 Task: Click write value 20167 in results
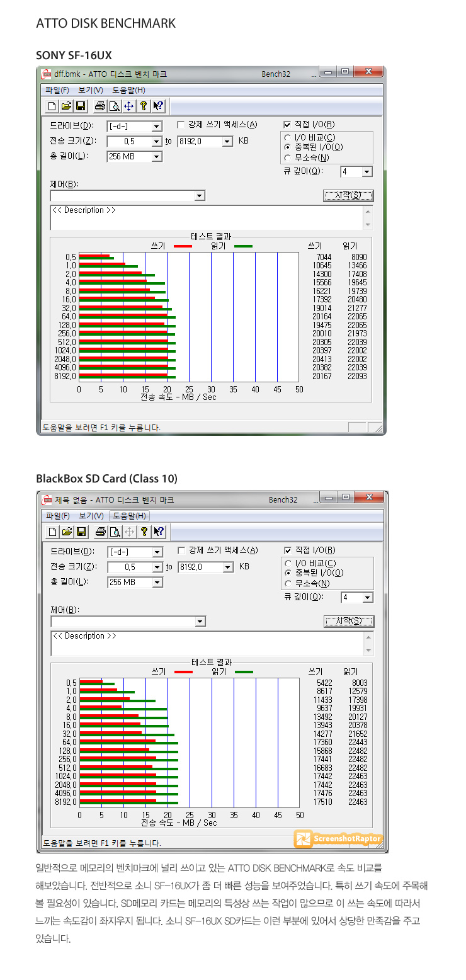coord(322,376)
